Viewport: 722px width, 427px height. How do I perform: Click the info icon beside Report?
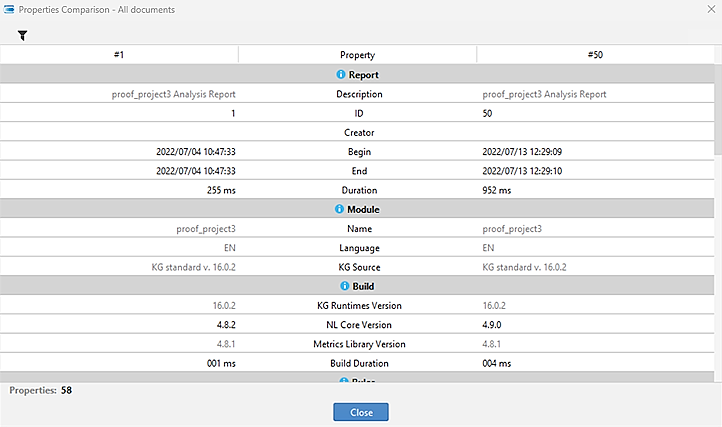click(341, 75)
